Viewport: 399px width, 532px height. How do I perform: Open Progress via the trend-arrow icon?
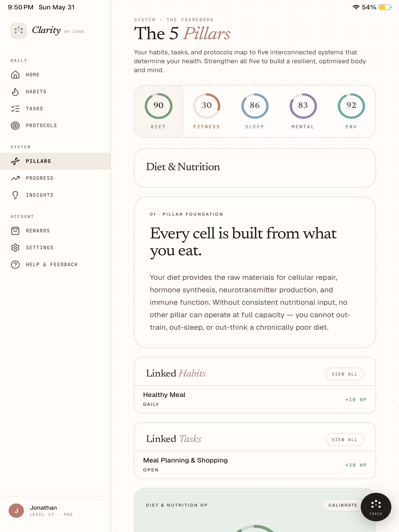coord(15,178)
